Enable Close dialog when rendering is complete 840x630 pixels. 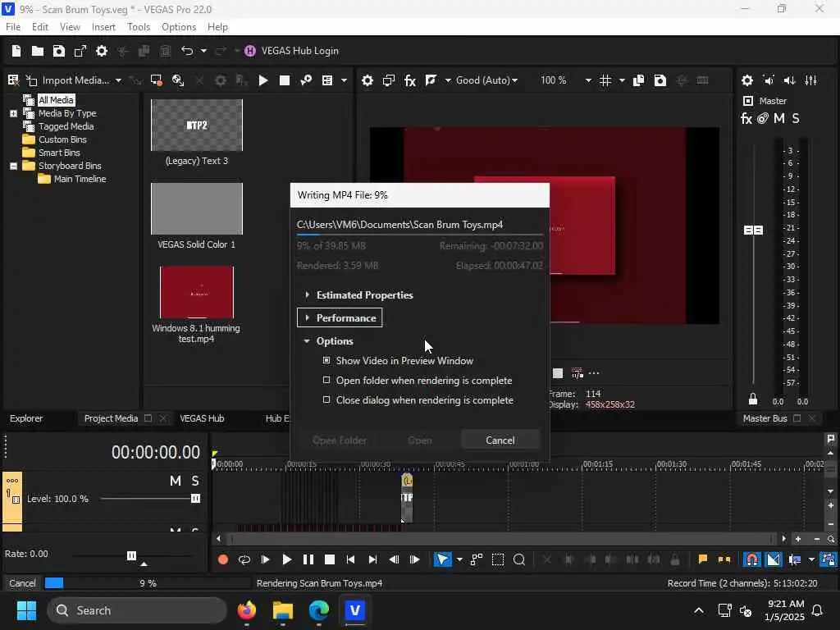pyautogui.click(x=326, y=400)
